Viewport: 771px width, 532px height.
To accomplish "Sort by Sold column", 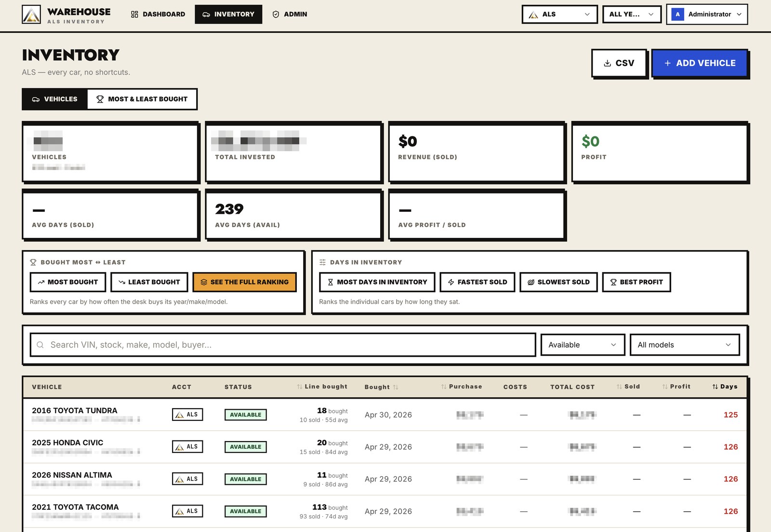I will pos(628,387).
